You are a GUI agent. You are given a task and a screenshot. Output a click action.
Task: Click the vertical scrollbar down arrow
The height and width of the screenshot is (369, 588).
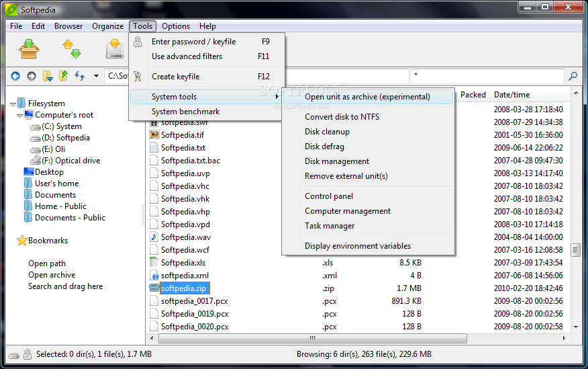click(x=576, y=327)
